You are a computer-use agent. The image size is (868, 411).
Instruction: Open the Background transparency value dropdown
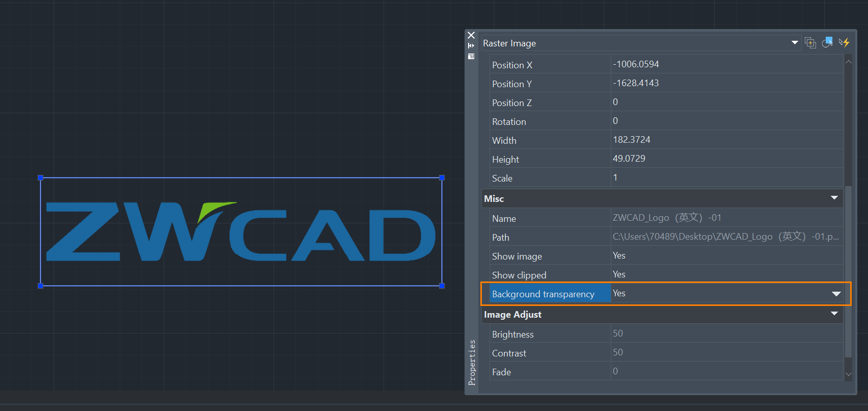pyautogui.click(x=836, y=294)
